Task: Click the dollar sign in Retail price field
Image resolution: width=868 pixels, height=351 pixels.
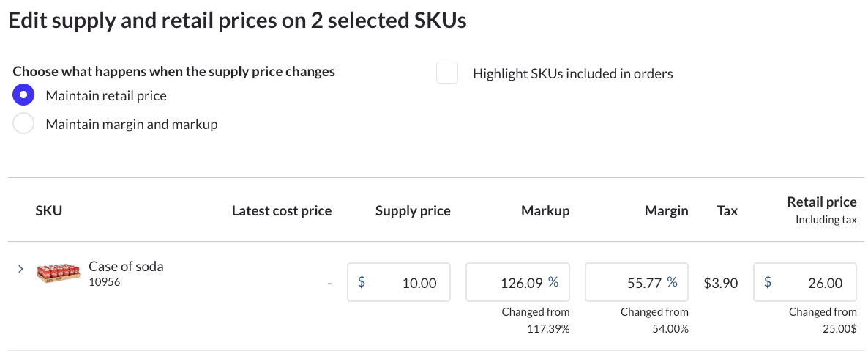Action: (768, 282)
